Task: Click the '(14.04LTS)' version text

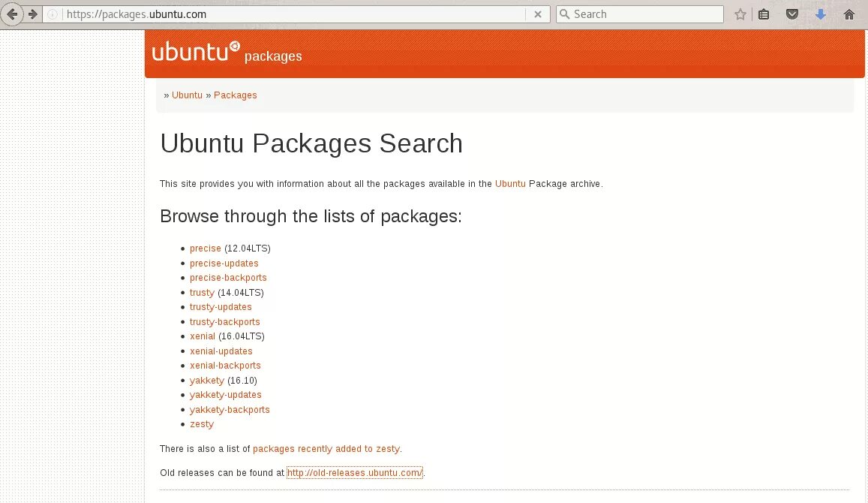Action: click(241, 293)
